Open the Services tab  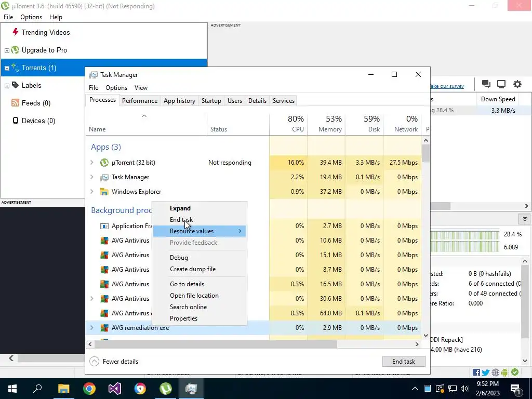[x=284, y=101]
